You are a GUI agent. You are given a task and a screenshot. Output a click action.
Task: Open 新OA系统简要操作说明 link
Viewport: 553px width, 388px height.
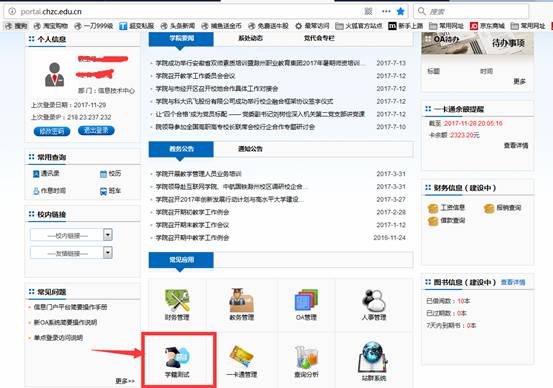pyautogui.click(x=65, y=322)
